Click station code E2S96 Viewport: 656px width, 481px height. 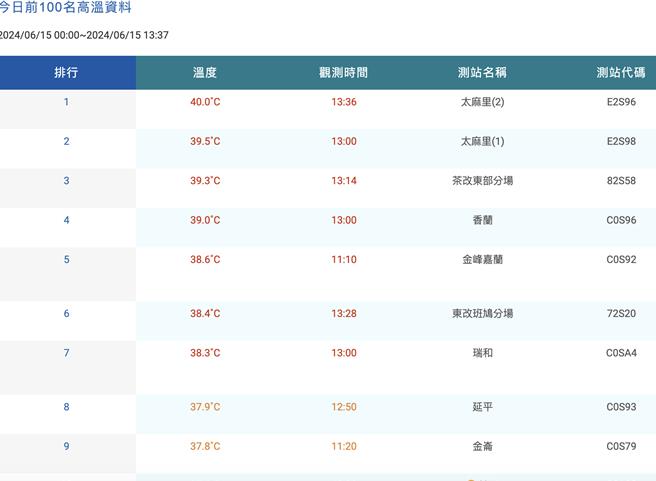(x=621, y=102)
